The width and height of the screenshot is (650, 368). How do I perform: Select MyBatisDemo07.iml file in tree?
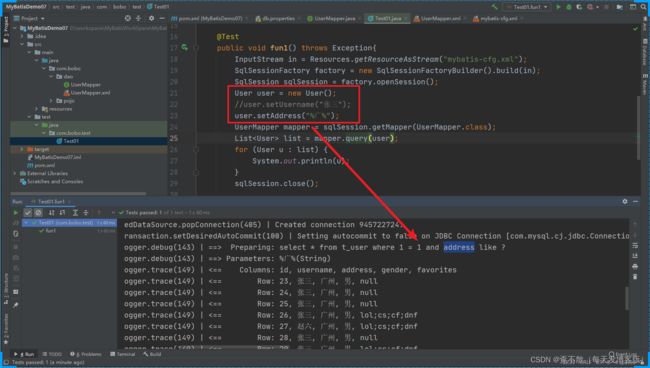point(54,157)
